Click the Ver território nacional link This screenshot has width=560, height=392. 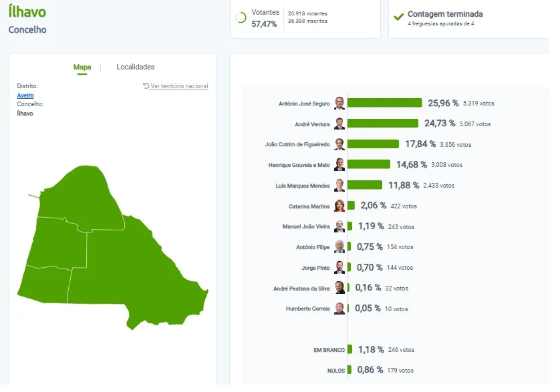pyautogui.click(x=179, y=86)
